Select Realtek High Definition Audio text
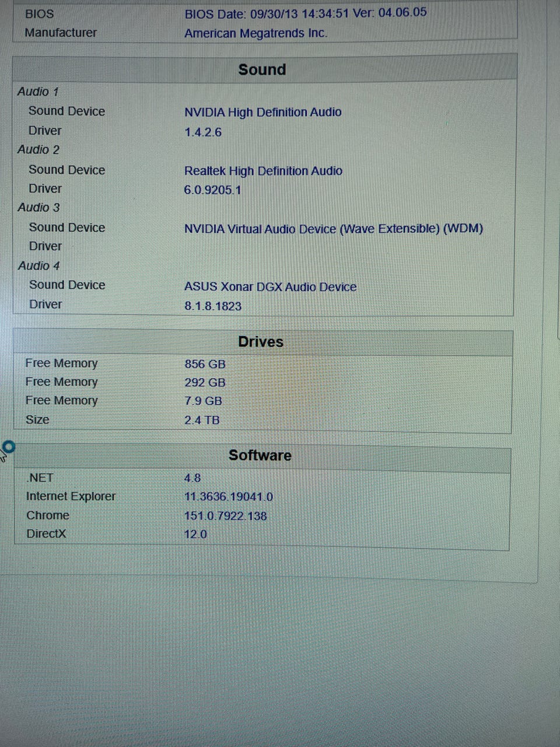This screenshot has width=560, height=747. (x=263, y=171)
